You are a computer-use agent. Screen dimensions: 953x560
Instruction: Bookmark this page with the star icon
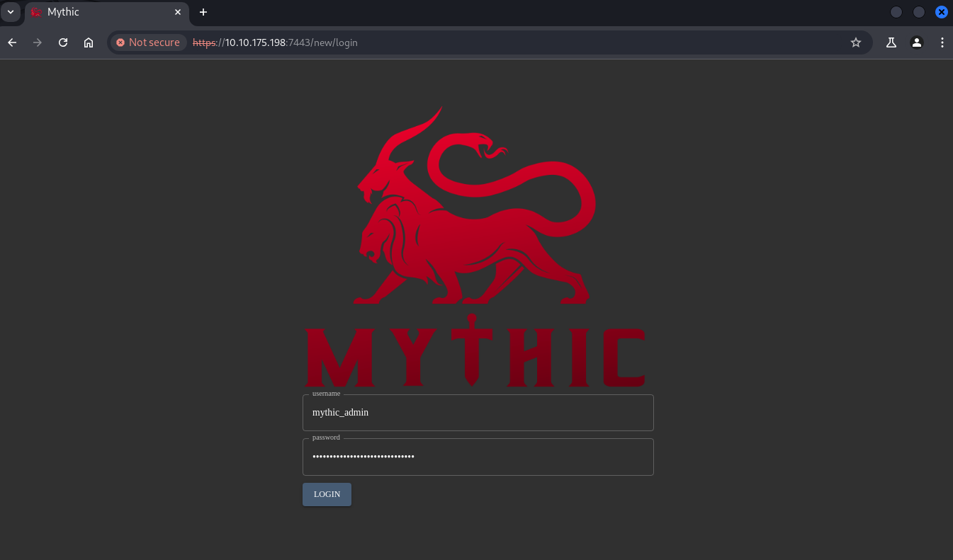point(856,42)
